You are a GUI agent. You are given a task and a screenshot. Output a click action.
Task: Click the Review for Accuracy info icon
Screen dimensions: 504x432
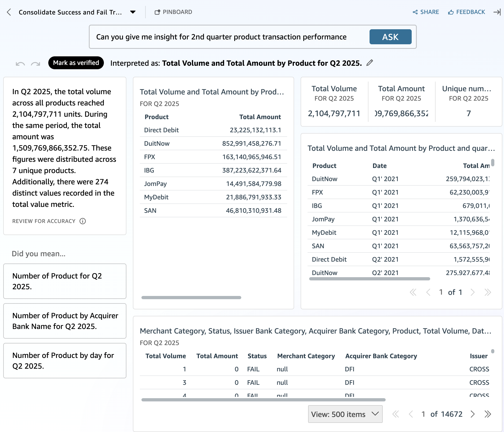(83, 221)
